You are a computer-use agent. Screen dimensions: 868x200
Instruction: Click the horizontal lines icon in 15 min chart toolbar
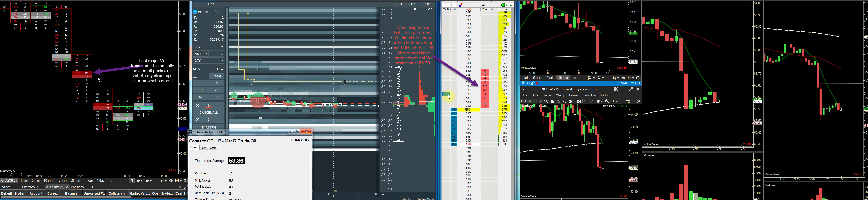[608, 78]
